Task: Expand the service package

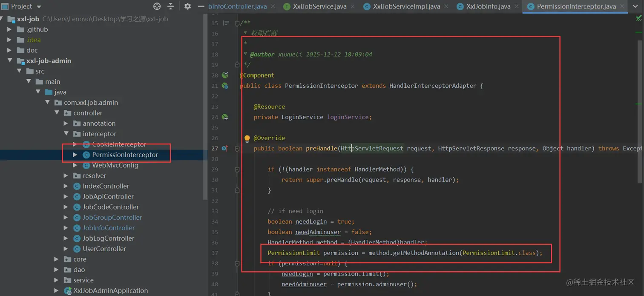Action: [x=57, y=280]
